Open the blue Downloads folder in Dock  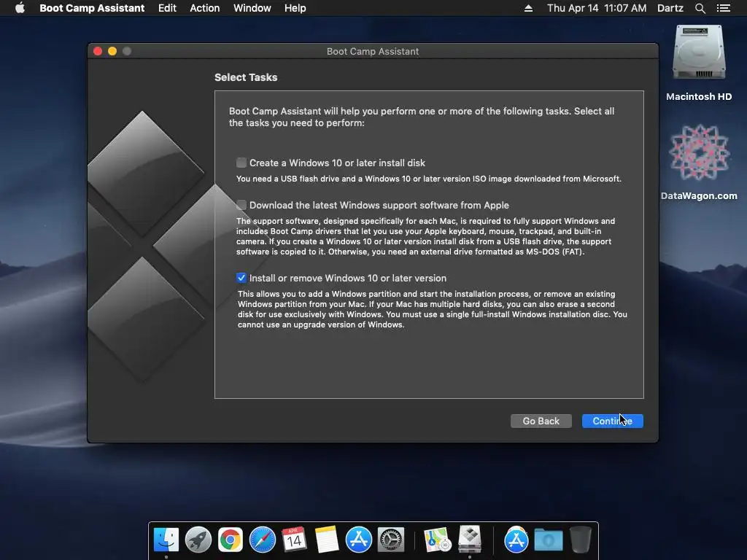[549, 540]
